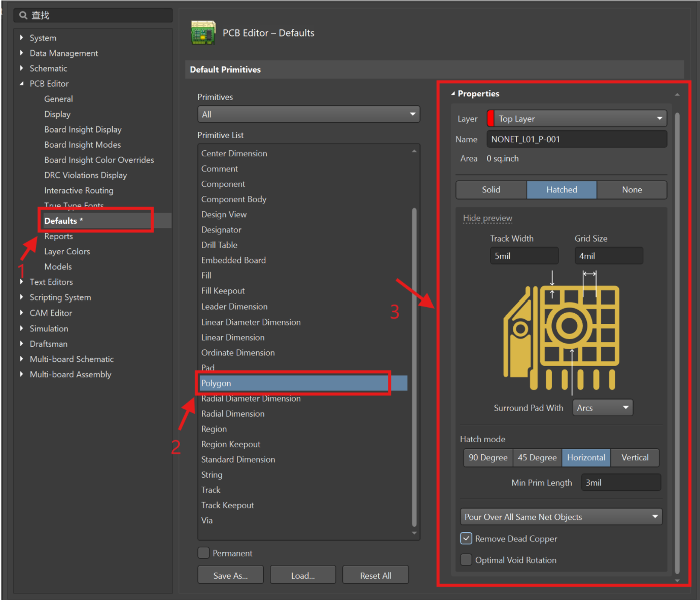Click the Reset All button
700x600 pixels.
[375, 575]
